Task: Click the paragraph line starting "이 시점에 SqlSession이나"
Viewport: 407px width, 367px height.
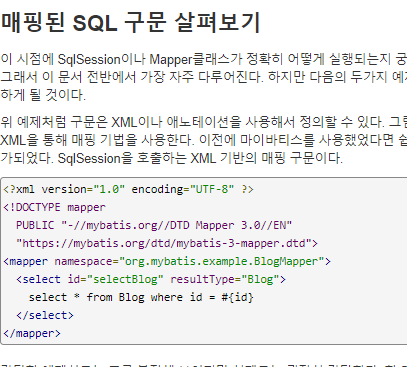Action: click(x=204, y=59)
